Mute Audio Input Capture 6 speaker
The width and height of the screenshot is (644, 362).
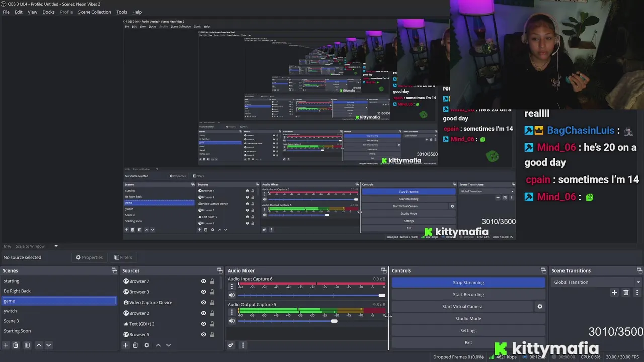232,295
